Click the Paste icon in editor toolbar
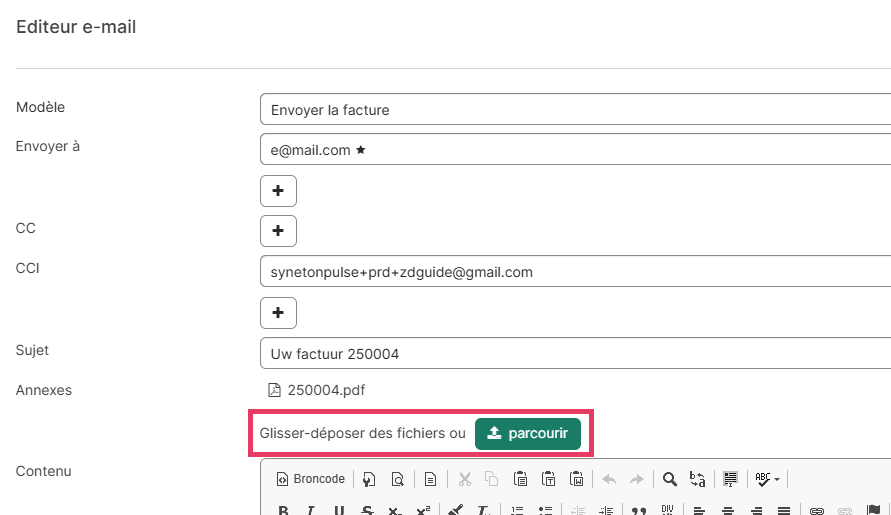This screenshot has height=515, width=891. click(520, 479)
